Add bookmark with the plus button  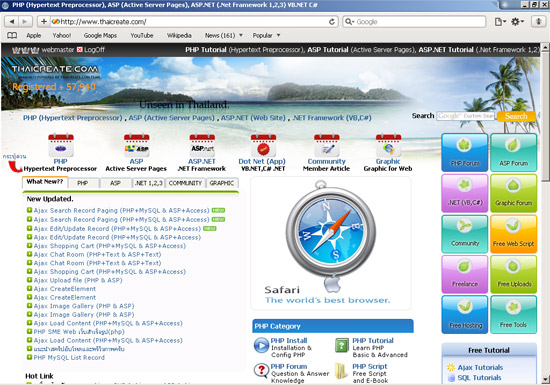43,21
